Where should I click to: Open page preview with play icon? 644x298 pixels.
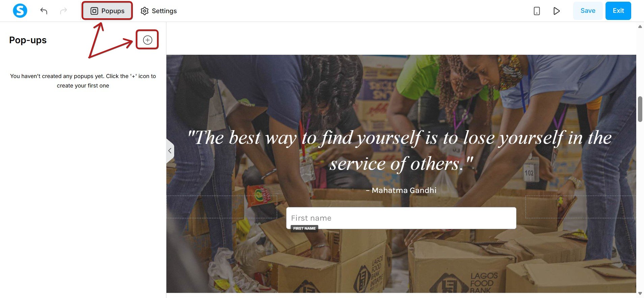coord(557,11)
